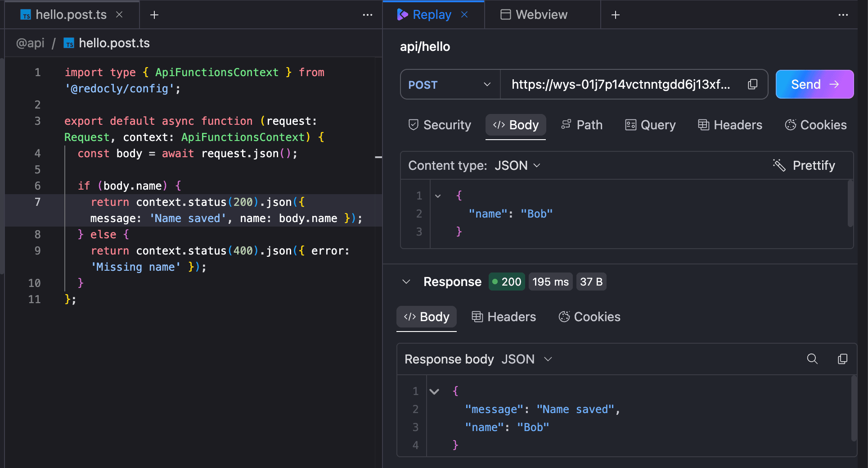
Task: Send the request
Action: tap(814, 84)
